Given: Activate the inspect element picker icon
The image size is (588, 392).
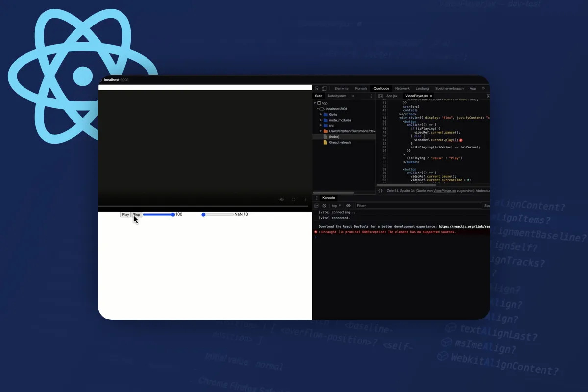Looking at the screenshot, I should coord(317,88).
